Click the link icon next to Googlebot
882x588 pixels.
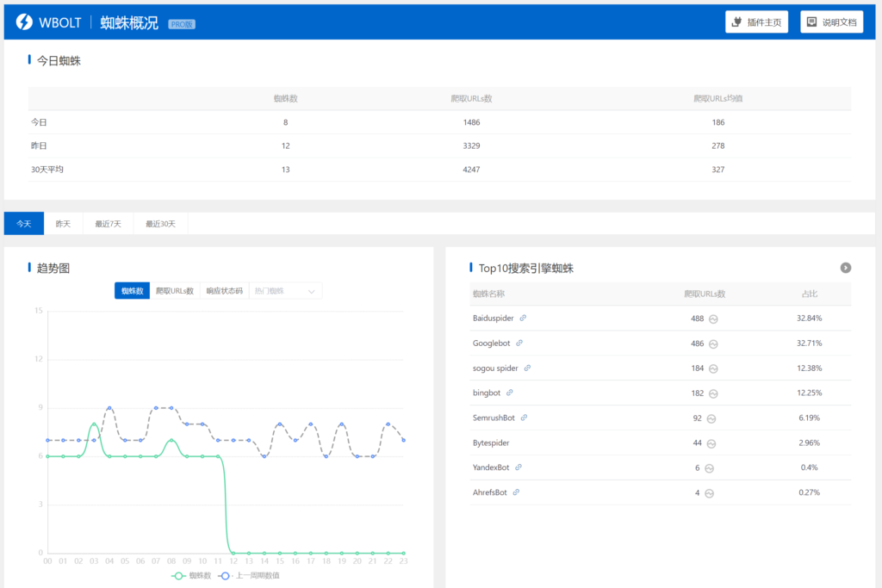(x=520, y=343)
